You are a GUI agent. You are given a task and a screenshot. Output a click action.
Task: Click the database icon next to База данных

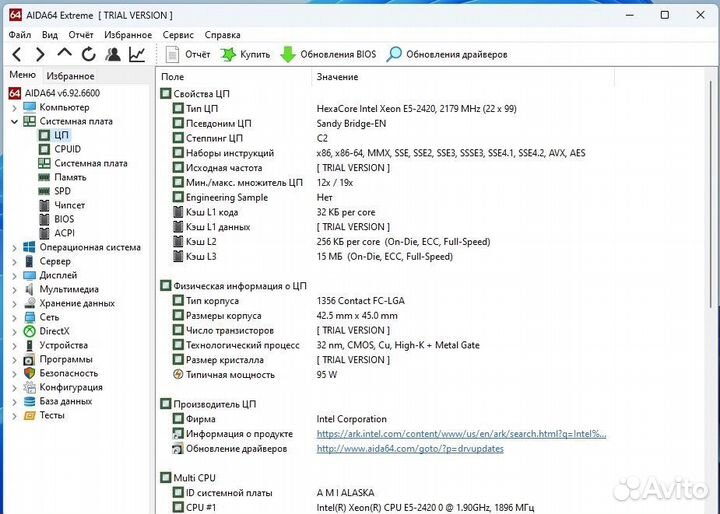(29, 401)
